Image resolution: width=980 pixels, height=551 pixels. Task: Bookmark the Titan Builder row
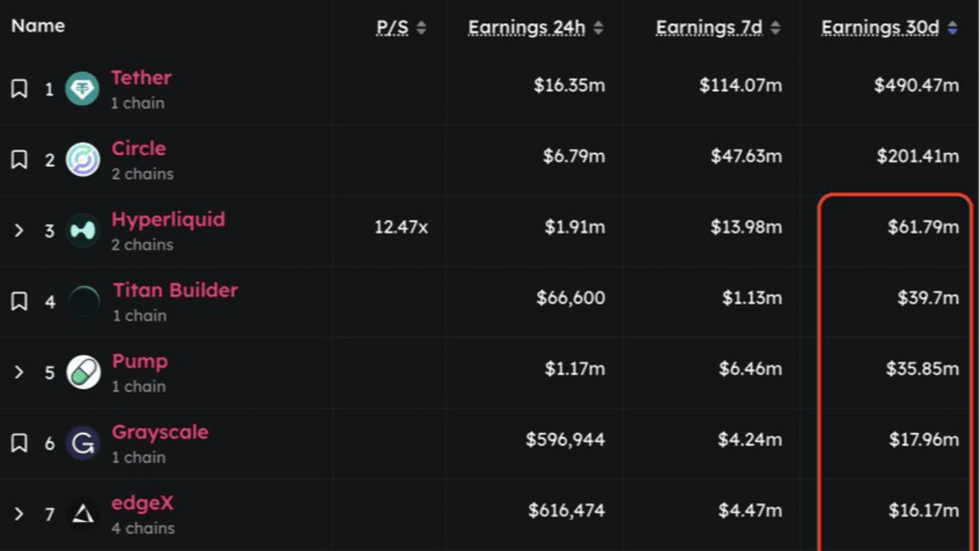coord(19,302)
